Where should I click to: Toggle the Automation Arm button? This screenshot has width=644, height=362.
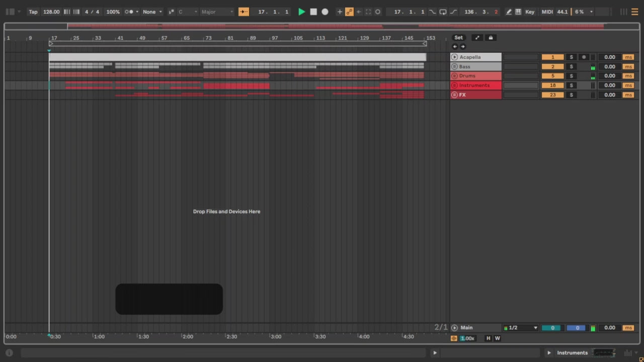coord(349,12)
